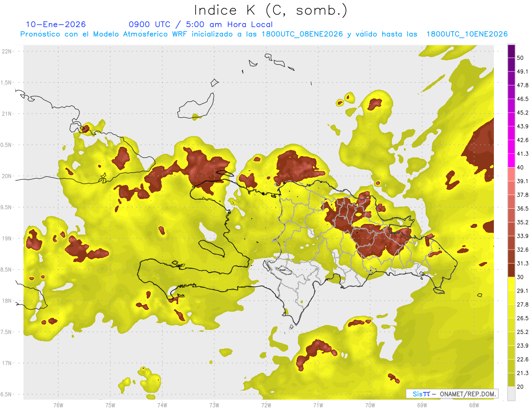Click the magenta swatch between 41.3 and 42.6
Image resolution: width=532 pixels, height=411 pixels.
[511, 147]
